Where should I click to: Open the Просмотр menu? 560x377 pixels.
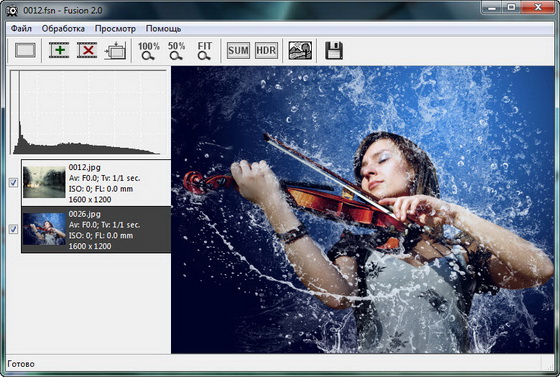(x=115, y=29)
